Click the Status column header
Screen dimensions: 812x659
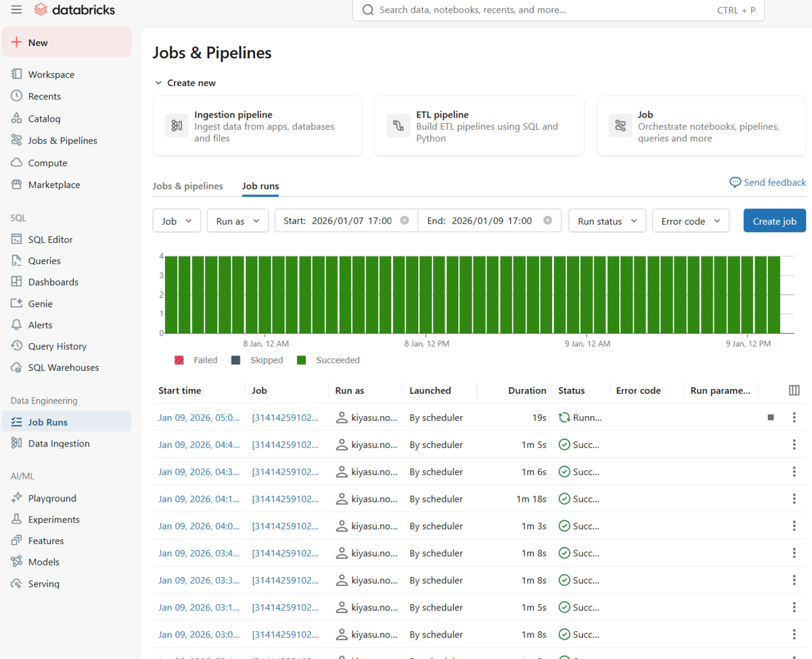coord(571,390)
